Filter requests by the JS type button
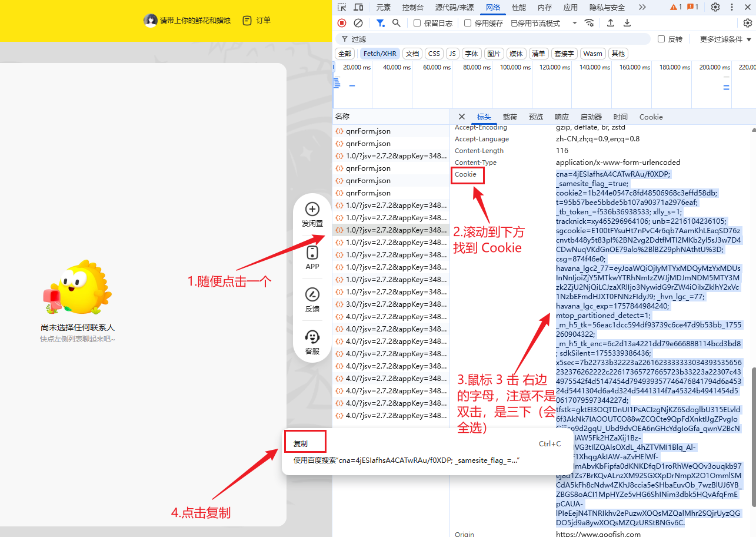756x537 pixels. coord(452,54)
